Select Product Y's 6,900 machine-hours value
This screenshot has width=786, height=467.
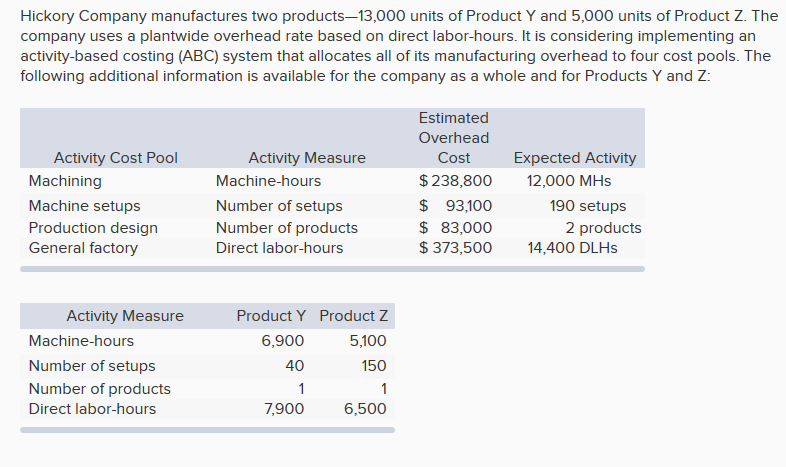282,341
